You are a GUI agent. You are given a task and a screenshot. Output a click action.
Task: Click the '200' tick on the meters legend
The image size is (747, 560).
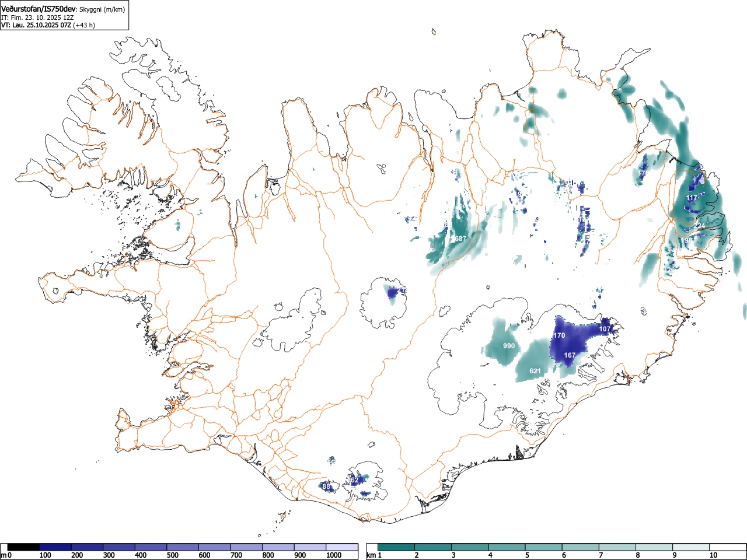coord(77,555)
